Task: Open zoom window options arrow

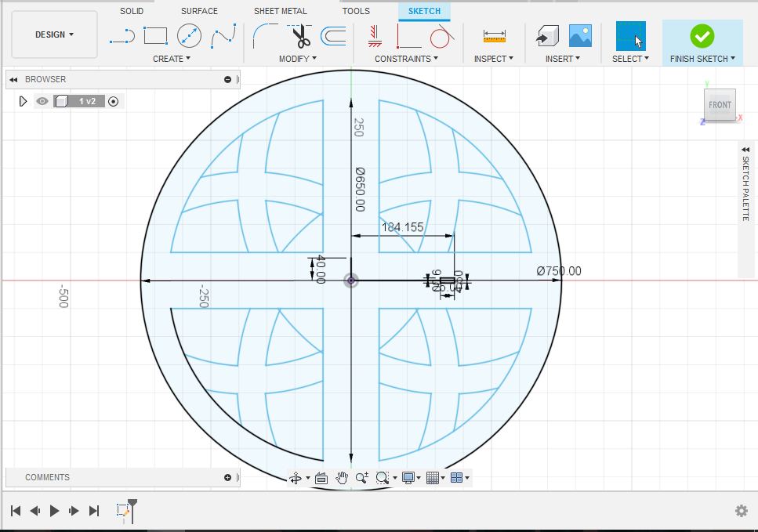Action: [x=395, y=479]
